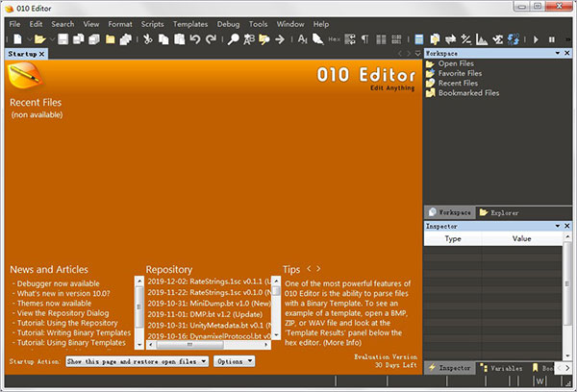The width and height of the screenshot is (577, 392).
Task: Switch to the Explorer tab
Action: [x=502, y=211]
